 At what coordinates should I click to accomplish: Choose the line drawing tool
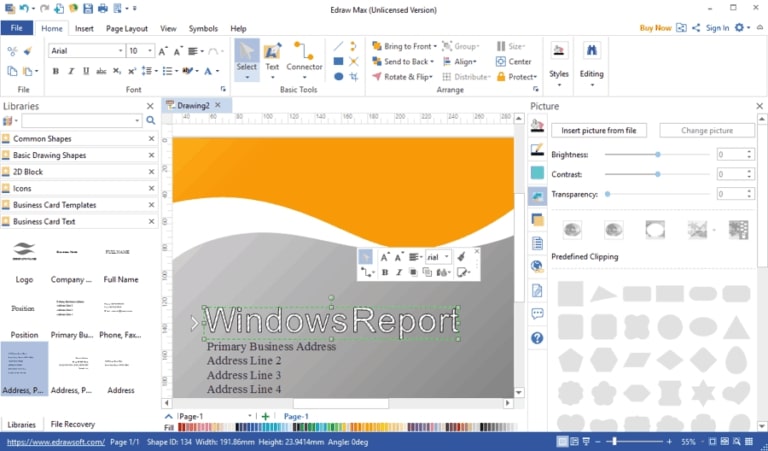[x=338, y=47]
